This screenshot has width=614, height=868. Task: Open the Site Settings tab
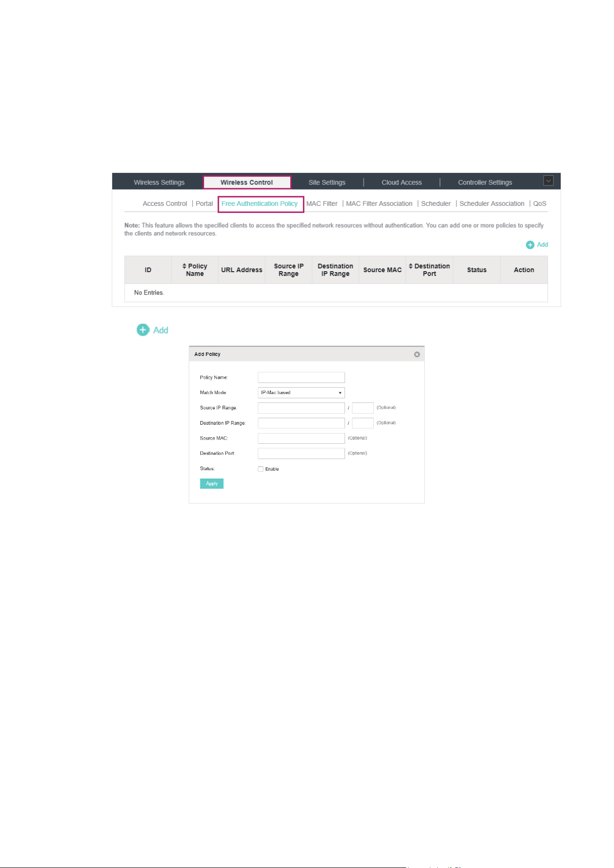(x=327, y=182)
